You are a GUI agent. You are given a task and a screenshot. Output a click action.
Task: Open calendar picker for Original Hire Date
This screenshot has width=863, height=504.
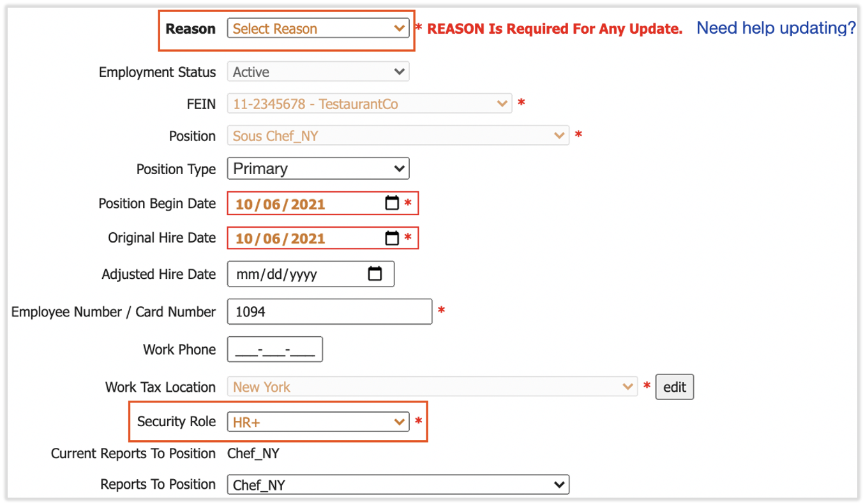pos(392,238)
